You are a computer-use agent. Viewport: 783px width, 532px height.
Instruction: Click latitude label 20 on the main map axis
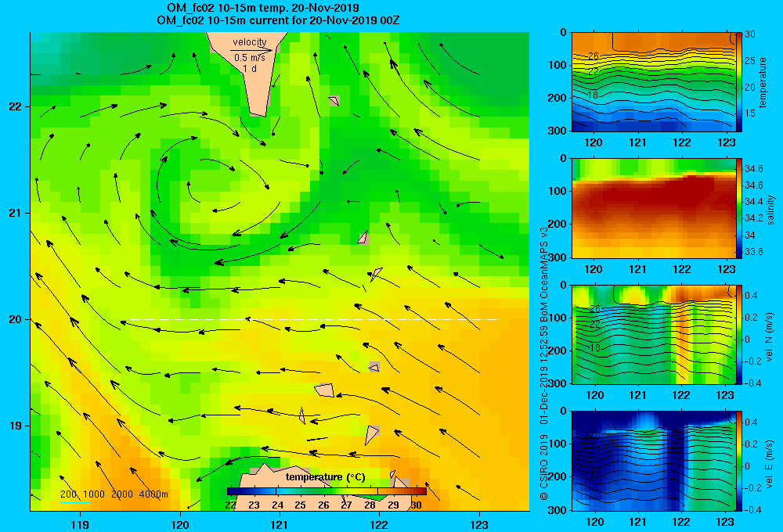click(x=16, y=319)
